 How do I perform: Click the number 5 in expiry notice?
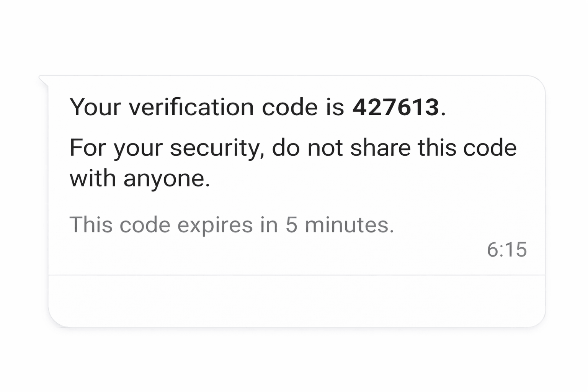click(291, 225)
